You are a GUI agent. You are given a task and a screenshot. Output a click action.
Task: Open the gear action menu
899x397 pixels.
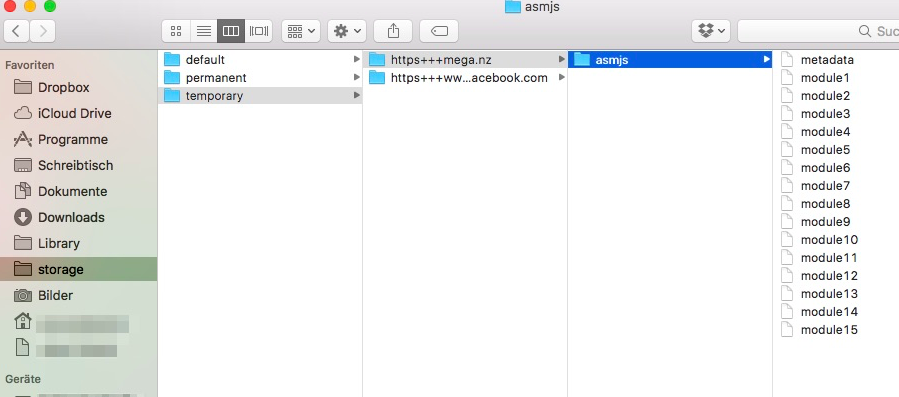[347, 31]
